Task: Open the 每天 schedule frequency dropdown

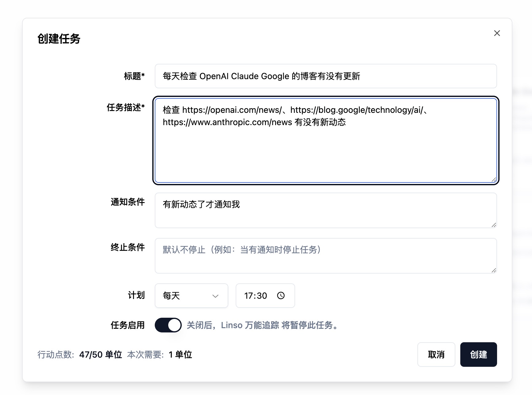Action: [192, 296]
